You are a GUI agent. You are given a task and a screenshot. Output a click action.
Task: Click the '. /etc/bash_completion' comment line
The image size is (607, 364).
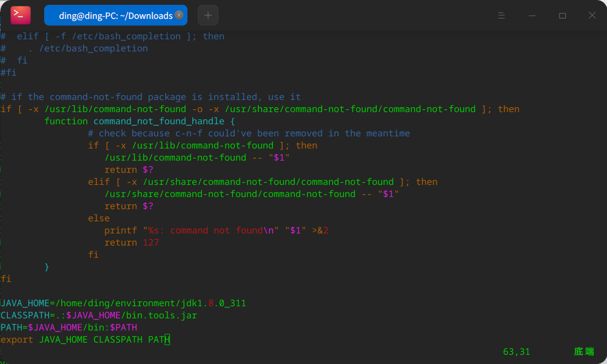74,49
